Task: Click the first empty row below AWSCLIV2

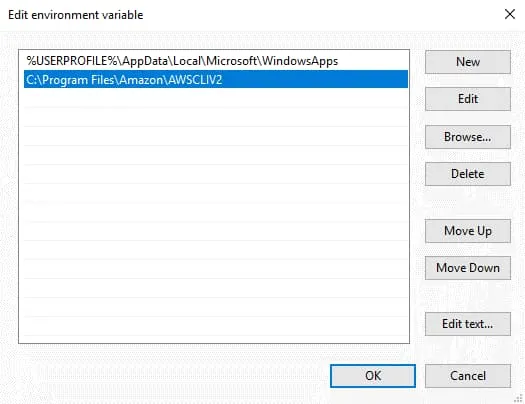Action: click(216, 98)
